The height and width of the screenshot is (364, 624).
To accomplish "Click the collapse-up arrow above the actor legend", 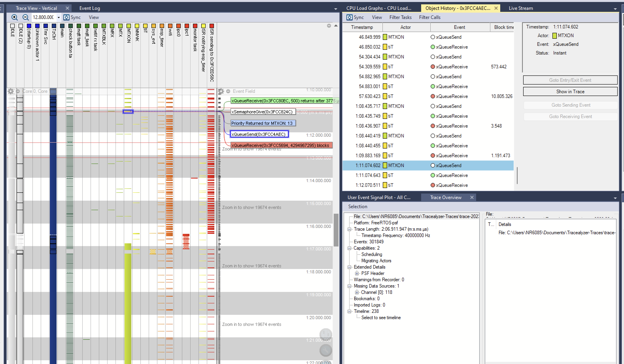I will click(x=336, y=25).
